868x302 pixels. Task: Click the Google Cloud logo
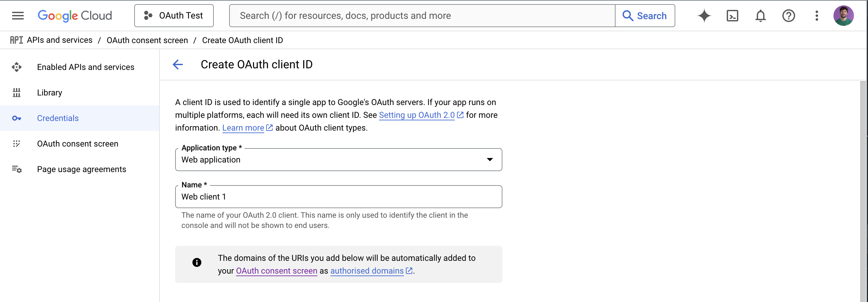pyautogui.click(x=74, y=16)
